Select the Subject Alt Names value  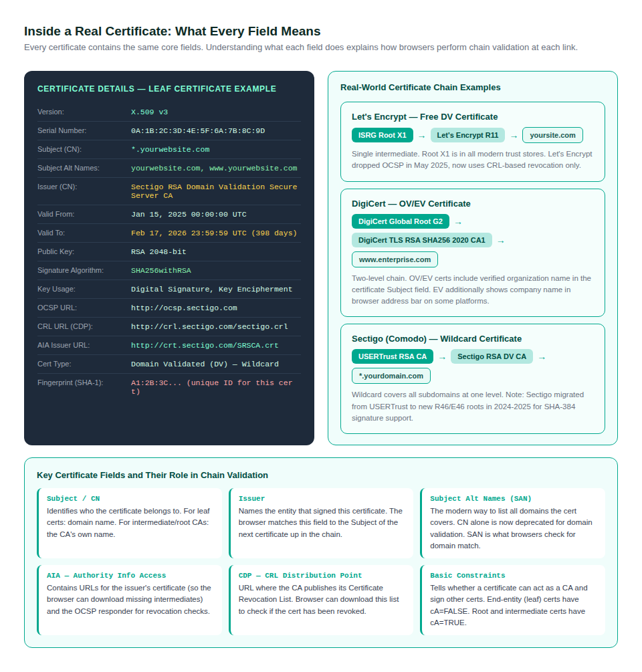(x=214, y=169)
